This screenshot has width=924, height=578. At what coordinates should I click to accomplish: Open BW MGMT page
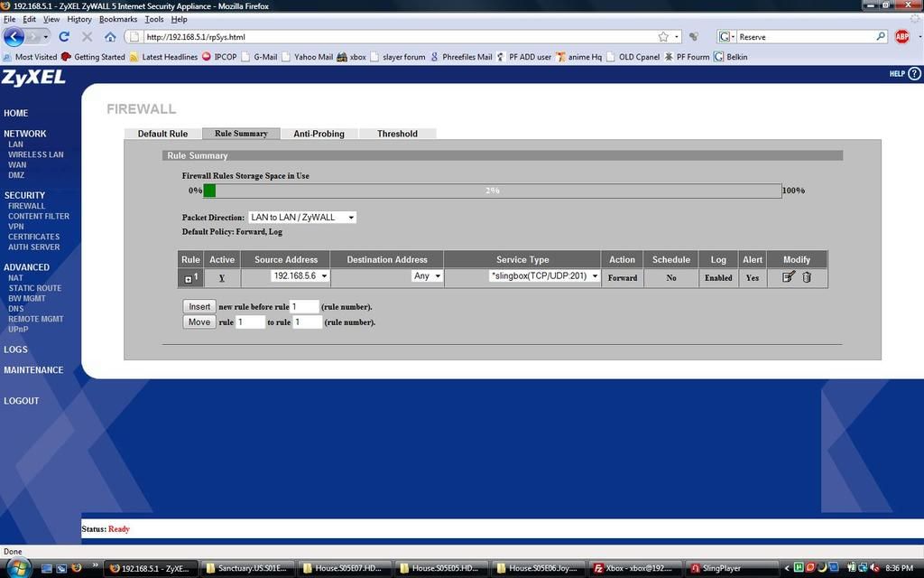[26, 298]
